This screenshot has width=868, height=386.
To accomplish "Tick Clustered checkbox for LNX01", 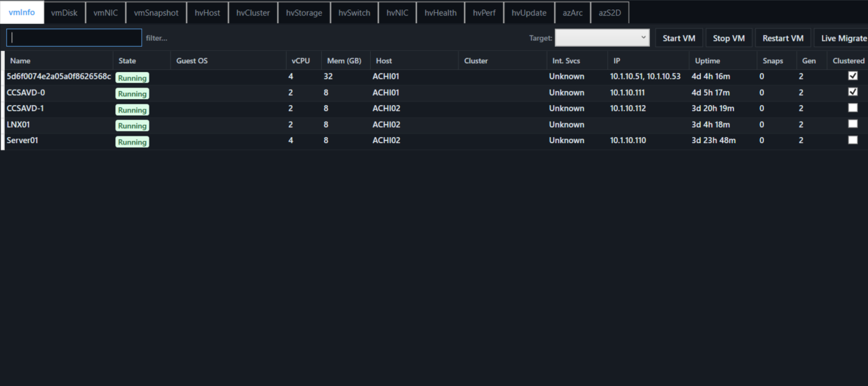I will (x=853, y=123).
